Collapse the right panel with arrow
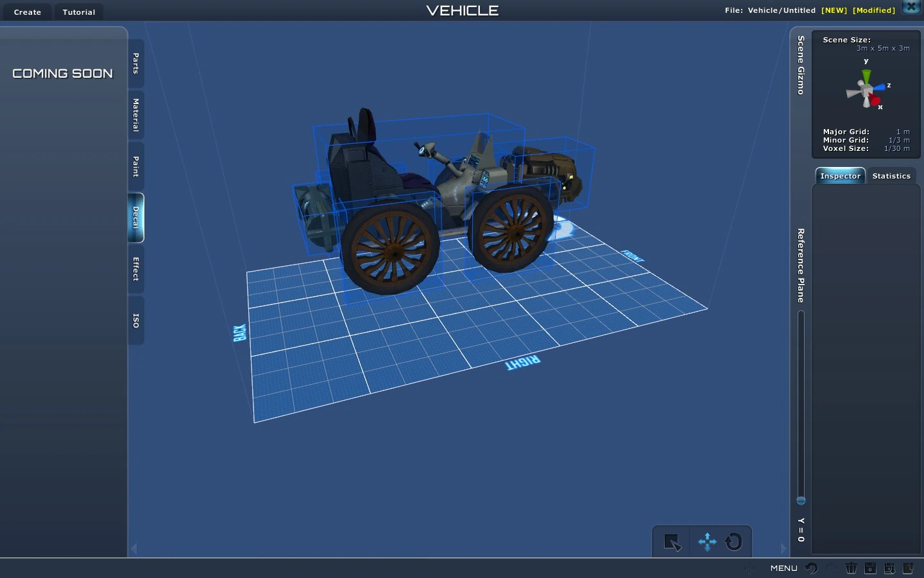 click(783, 548)
